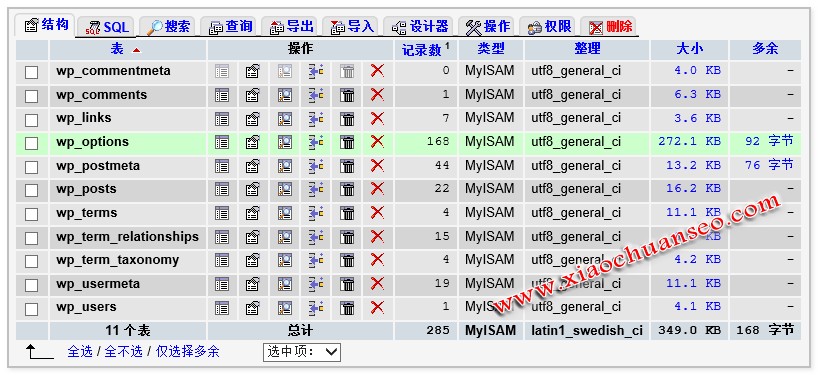The image size is (818, 375).
Task: Click wp_options size 272.1 KB
Action: [689, 141]
